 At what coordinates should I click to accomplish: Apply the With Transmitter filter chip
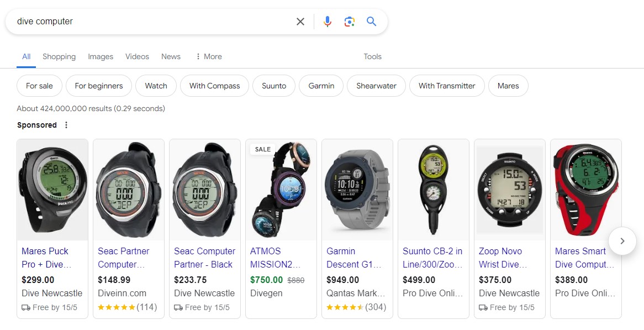447,86
